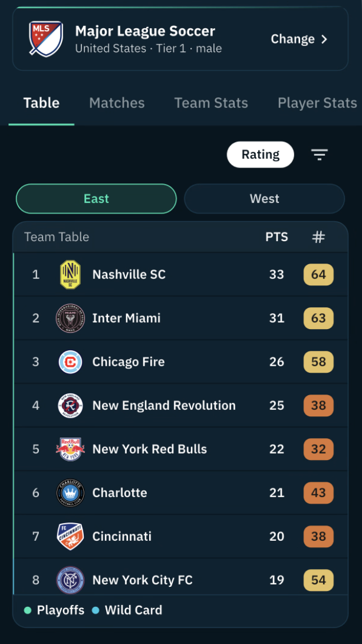Open the filter options icon
The image size is (362, 644).
click(320, 155)
